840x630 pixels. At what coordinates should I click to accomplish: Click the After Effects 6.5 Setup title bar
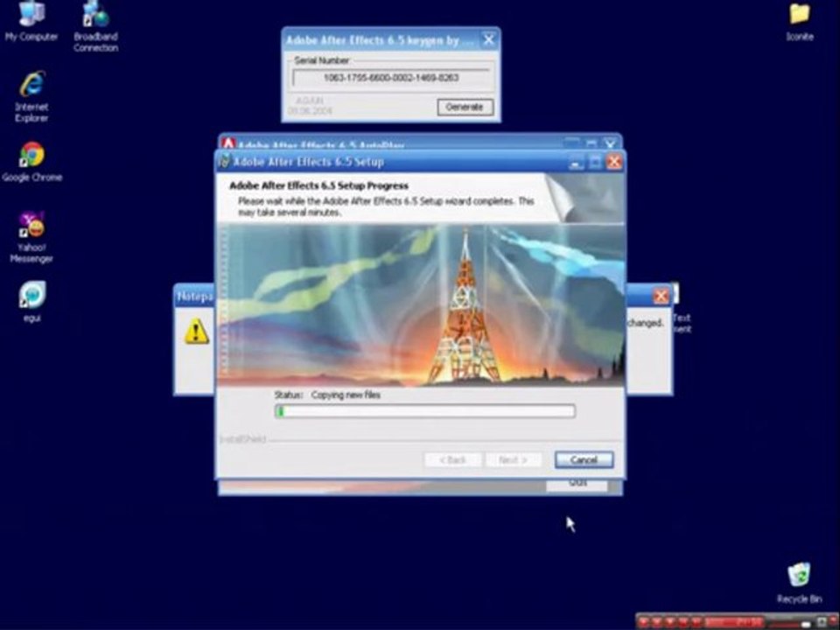(x=396, y=162)
